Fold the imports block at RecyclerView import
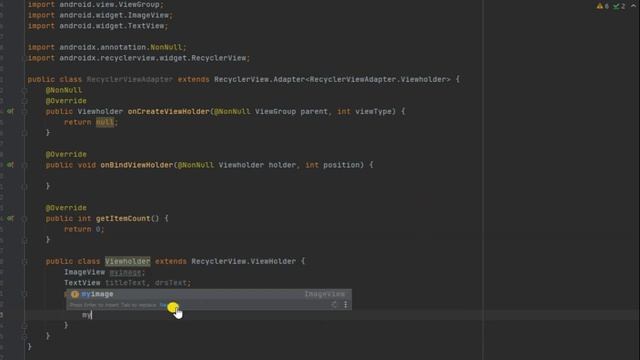 [x=24, y=58]
